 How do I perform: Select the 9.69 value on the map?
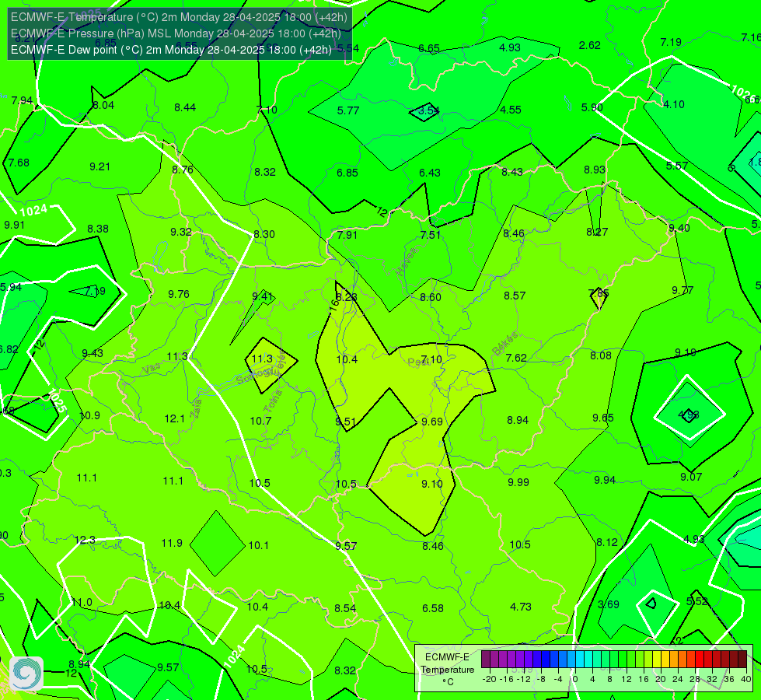pos(432,422)
